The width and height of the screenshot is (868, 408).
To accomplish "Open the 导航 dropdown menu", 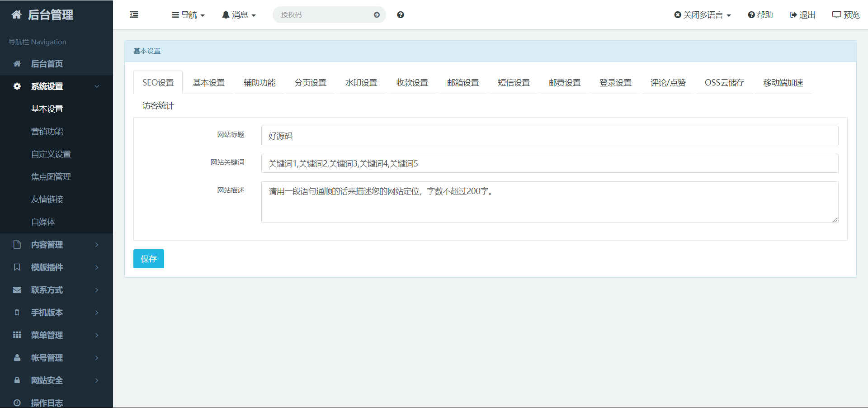I will [x=188, y=14].
